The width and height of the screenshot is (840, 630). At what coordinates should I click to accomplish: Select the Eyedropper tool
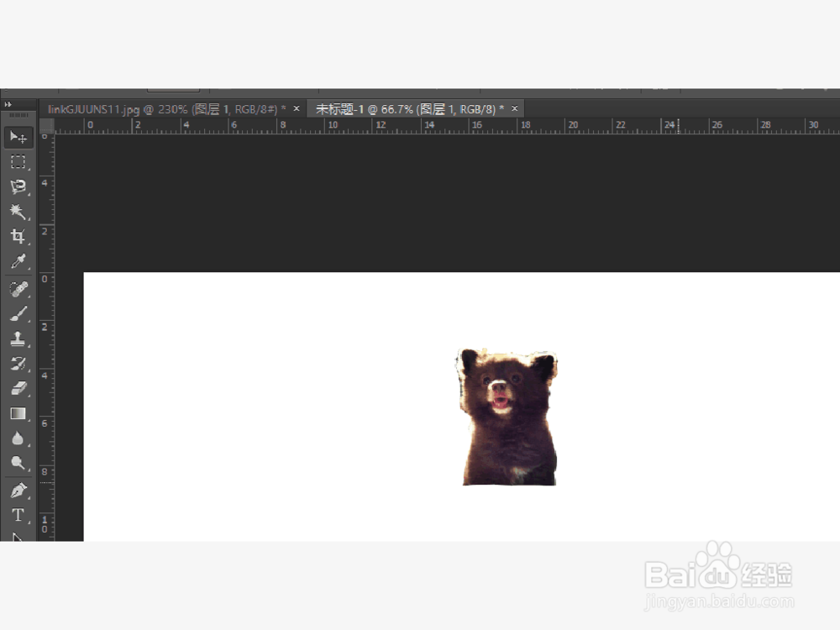coord(18,261)
